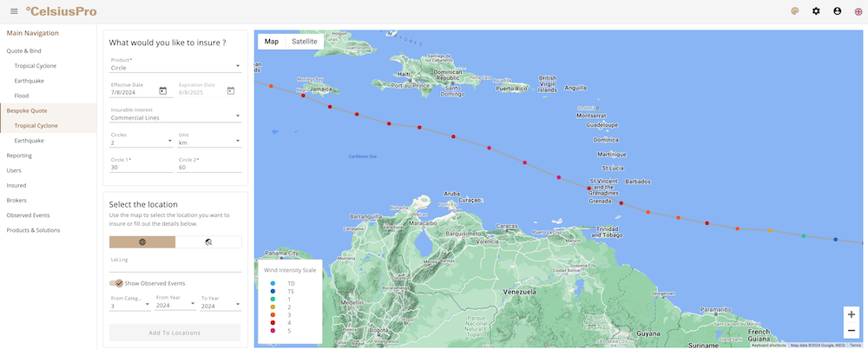Screen dimensions: 868x350
Task: Open settings via the gear icon
Action: point(816,11)
